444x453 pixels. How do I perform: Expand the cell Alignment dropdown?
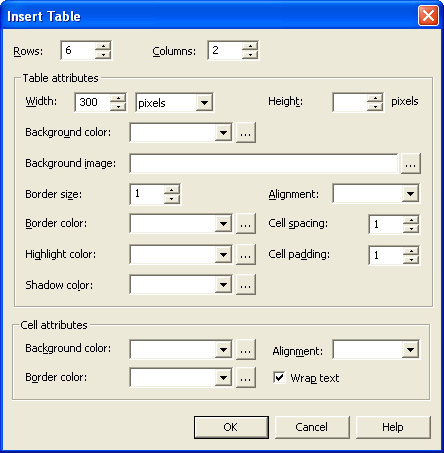[376, 349]
